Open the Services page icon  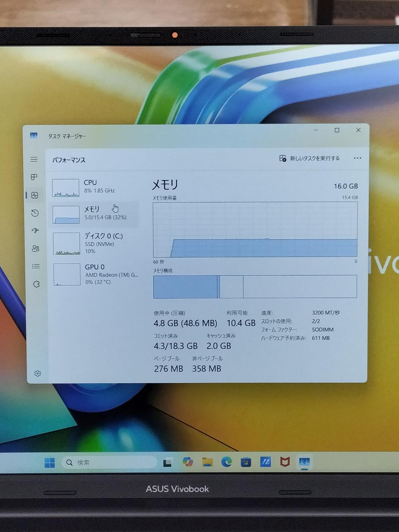[36, 284]
